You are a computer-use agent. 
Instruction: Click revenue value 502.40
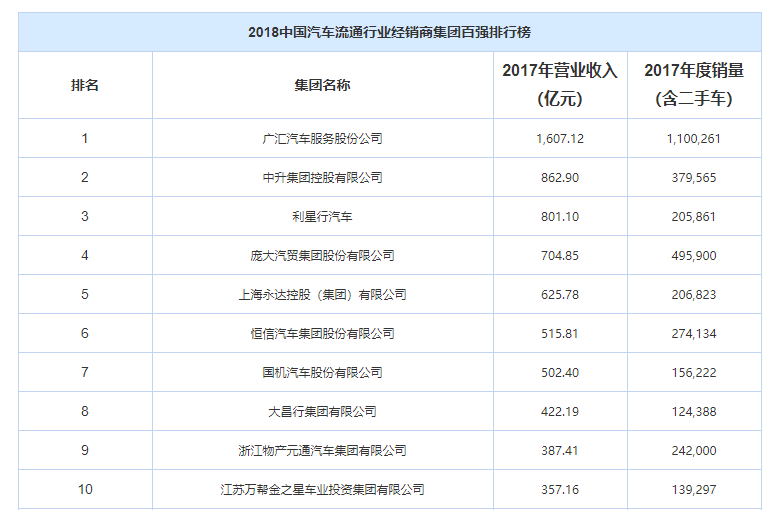[x=560, y=373]
